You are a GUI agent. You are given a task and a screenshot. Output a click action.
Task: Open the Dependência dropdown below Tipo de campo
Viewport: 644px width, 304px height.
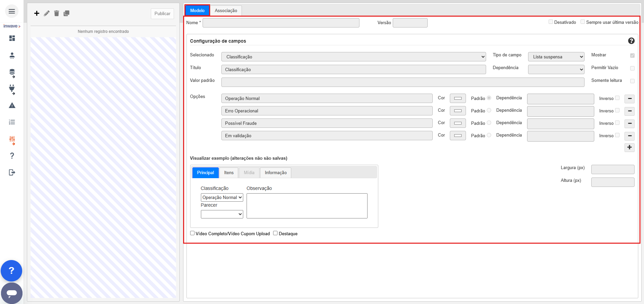556,69
